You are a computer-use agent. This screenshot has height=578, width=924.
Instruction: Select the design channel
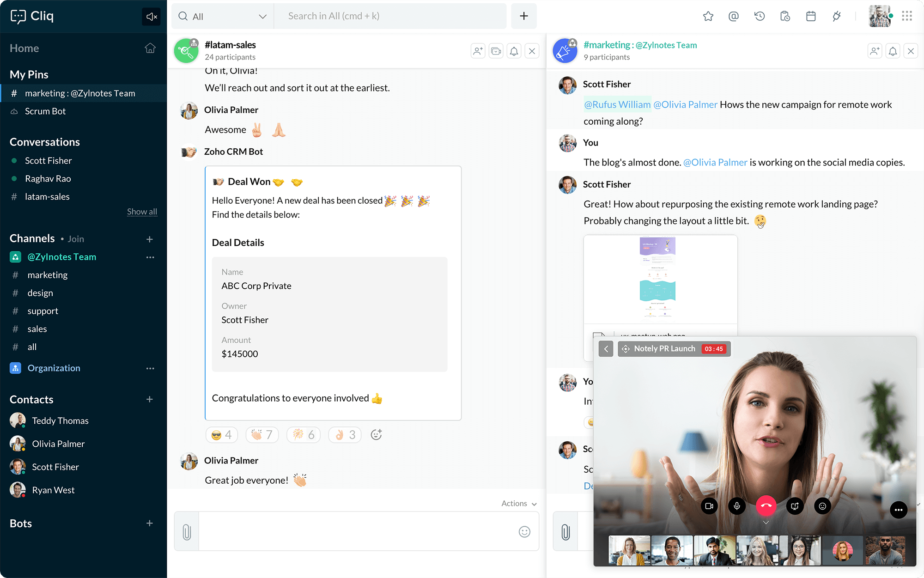[40, 293]
